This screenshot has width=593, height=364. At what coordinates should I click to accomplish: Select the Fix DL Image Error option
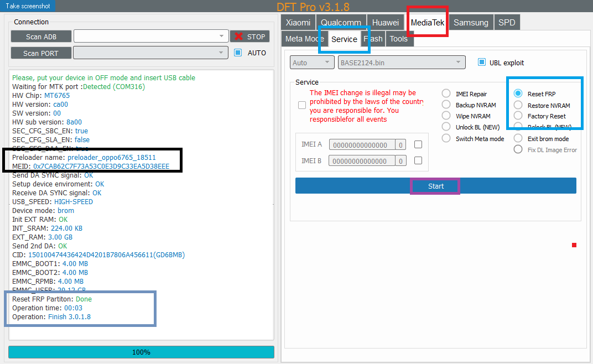point(518,149)
